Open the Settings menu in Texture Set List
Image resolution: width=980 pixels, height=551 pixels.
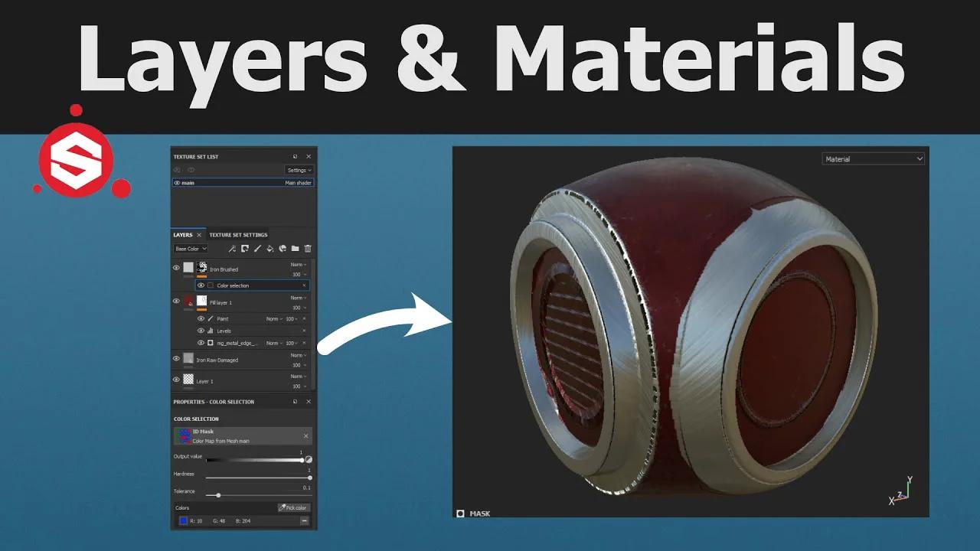299,170
